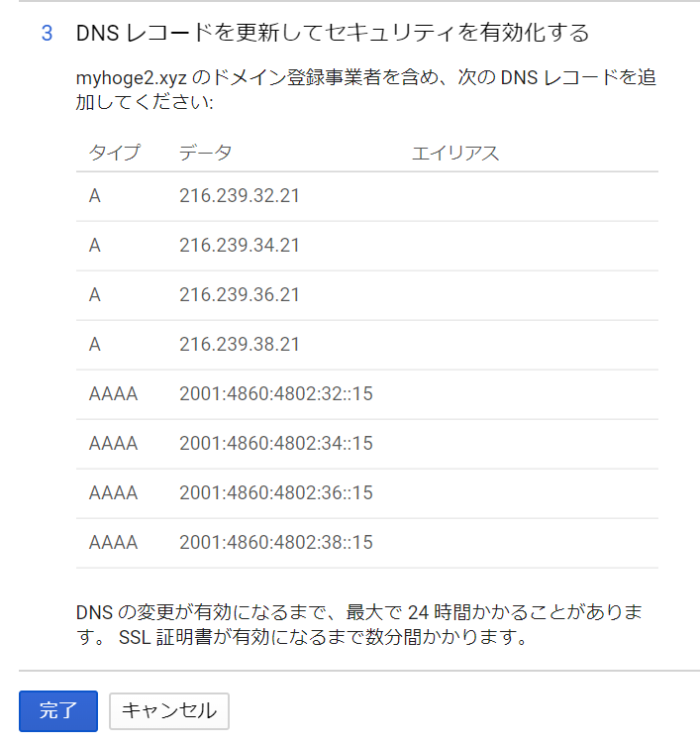Image resolution: width=700 pixels, height=745 pixels.
Task: Click the AAAA type cell for 4802:32
Action: point(113,394)
